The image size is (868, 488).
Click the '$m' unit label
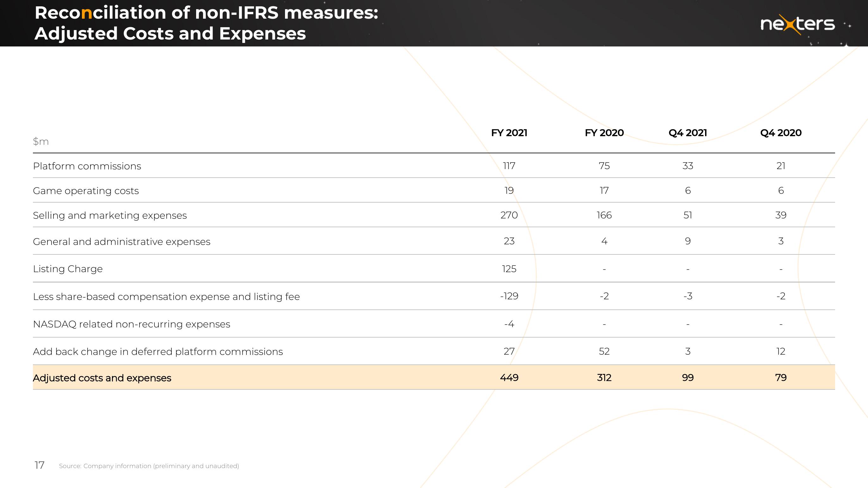point(41,142)
